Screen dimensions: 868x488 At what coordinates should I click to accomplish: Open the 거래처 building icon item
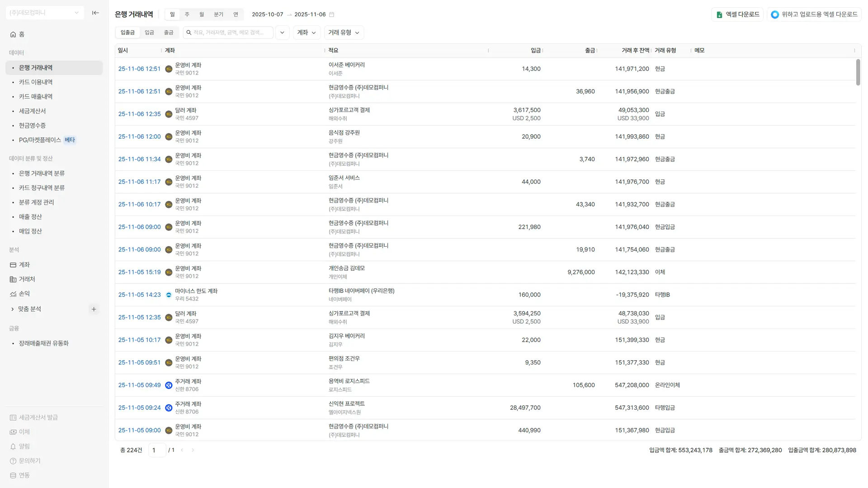pyautogui.click(x=13, y=279)
